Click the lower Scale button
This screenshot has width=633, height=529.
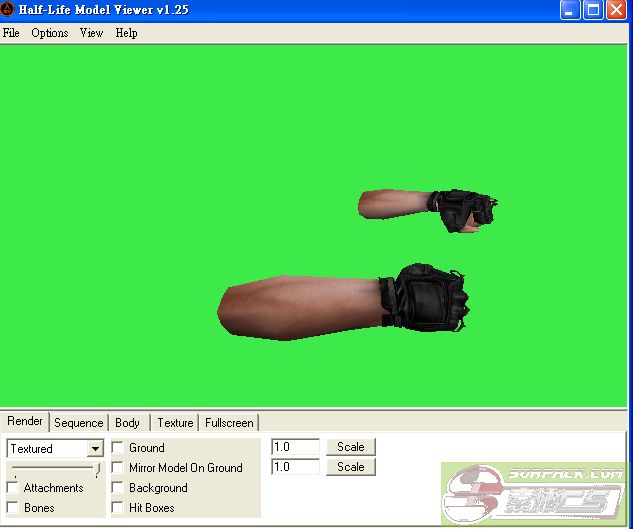tap(351, 467)
